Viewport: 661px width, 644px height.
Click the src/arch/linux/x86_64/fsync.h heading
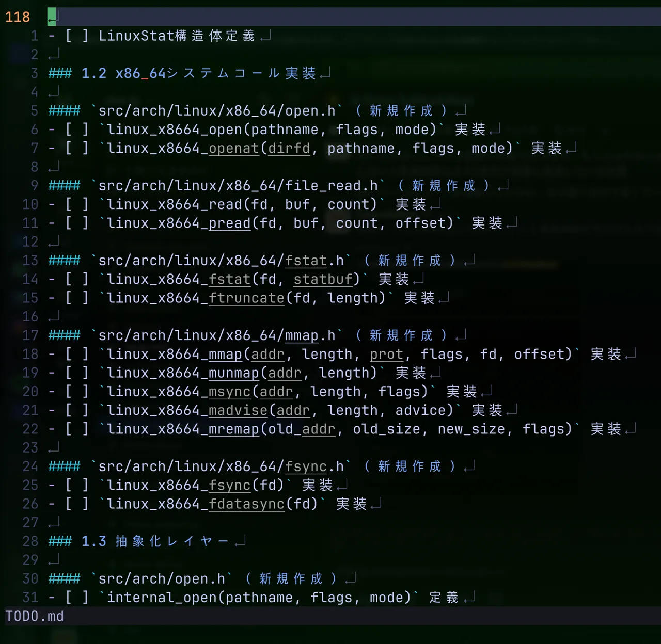click(x=221, y=466)
